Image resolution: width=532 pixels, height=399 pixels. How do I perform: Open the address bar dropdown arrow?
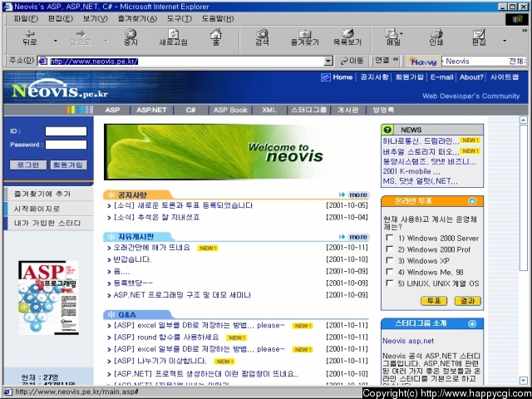[328, 61]
